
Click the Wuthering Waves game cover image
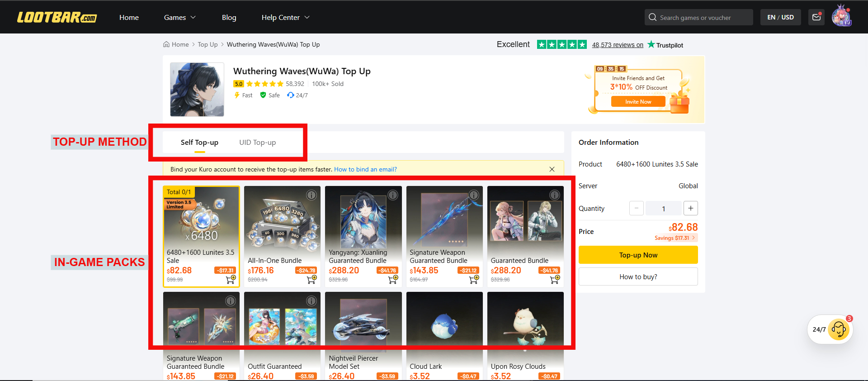197,90
